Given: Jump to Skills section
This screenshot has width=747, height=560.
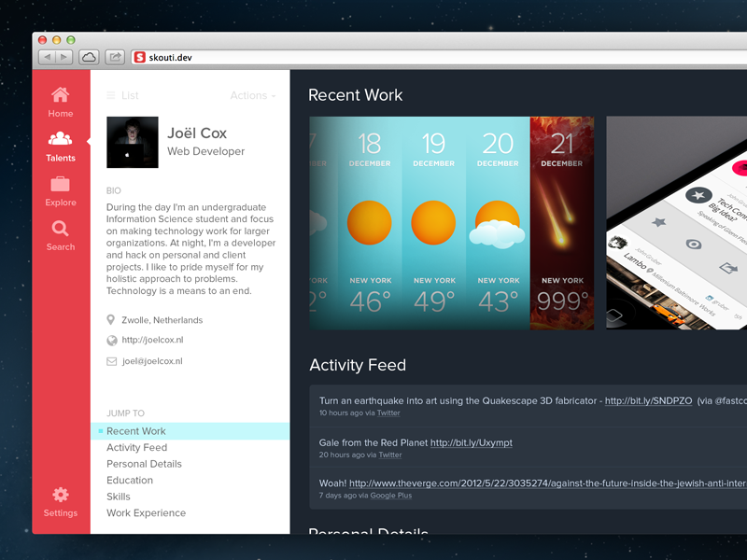Looking at the screenshot, I should pyautogui.click(x=119, y=497).
